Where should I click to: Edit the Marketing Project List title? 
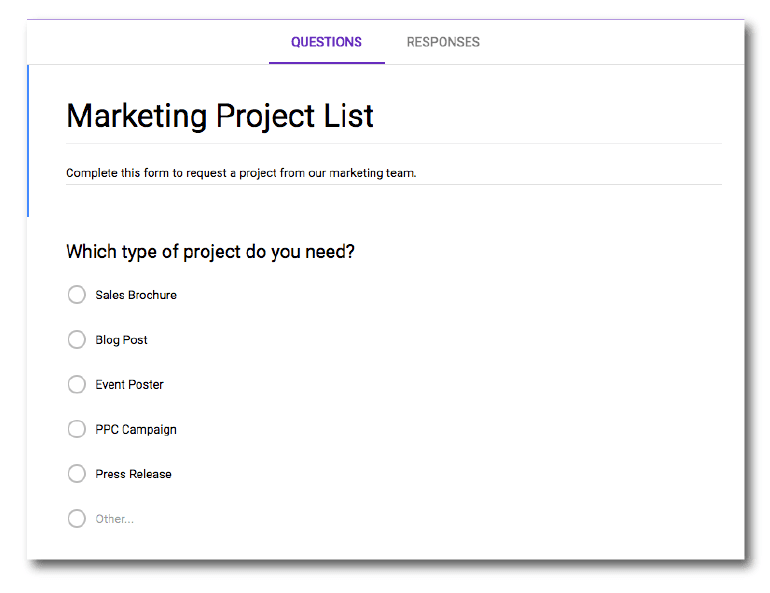[x=220, y=116]
